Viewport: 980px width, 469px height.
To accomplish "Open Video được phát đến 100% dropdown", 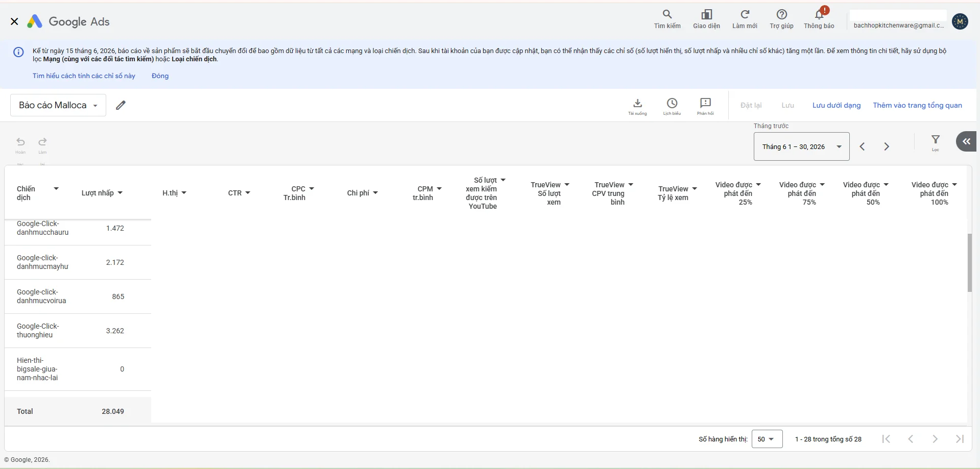I will click(x=954, y=185).
